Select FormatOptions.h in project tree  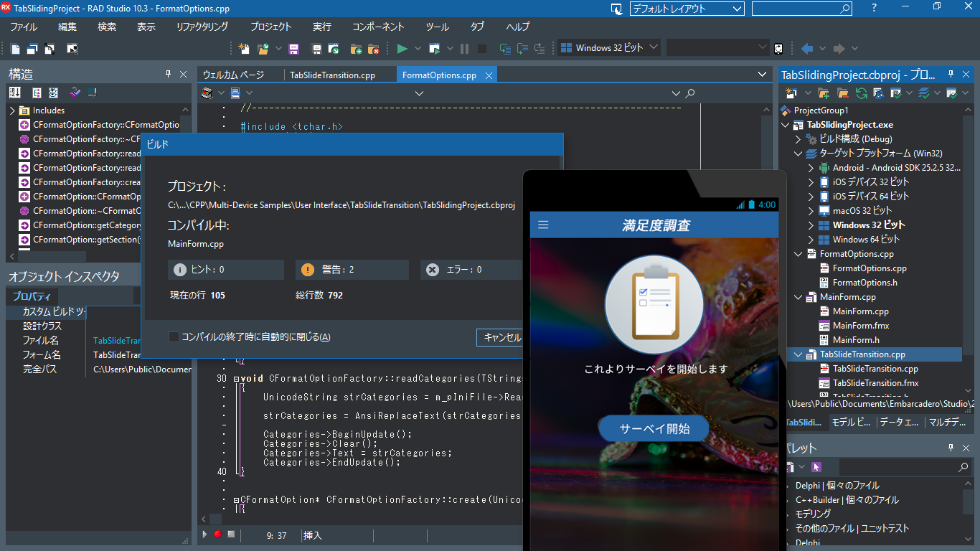coord(864,283)
